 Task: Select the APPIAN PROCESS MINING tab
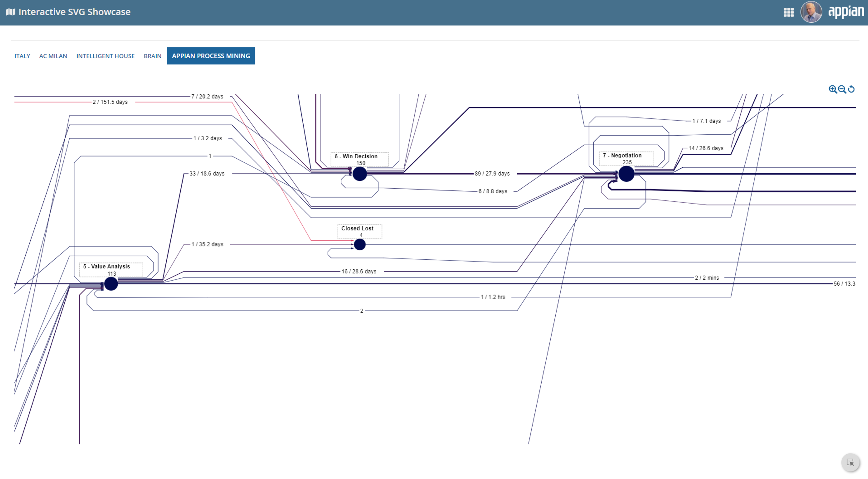pyautogui.click(x=211, y=56)
